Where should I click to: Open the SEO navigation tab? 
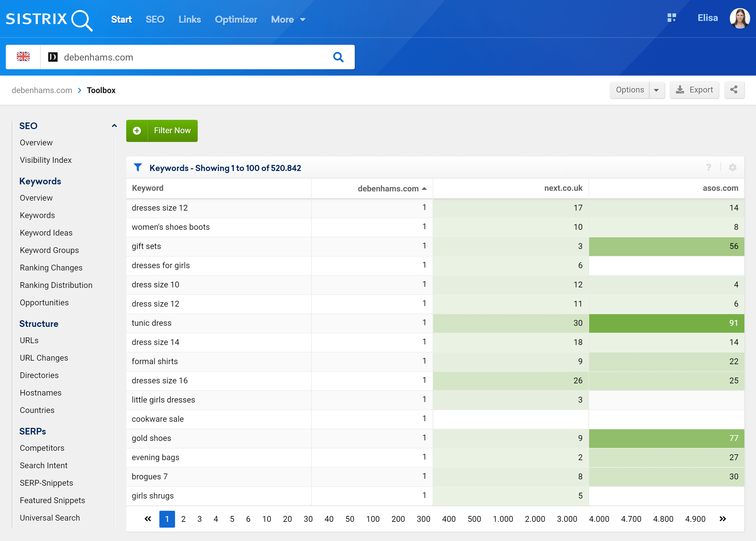coord(155,19)
